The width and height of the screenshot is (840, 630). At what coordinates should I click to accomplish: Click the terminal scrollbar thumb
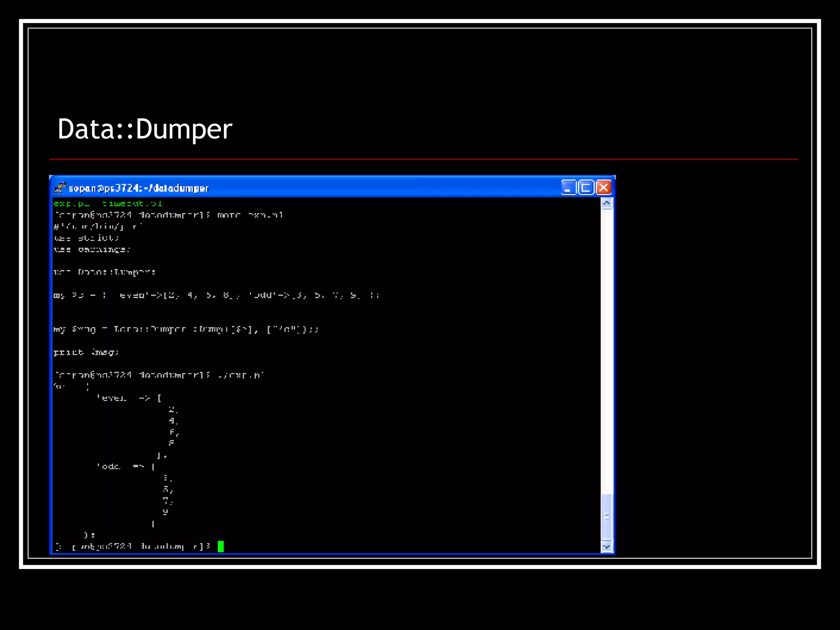pyautogui.click(x=606, y=517)
